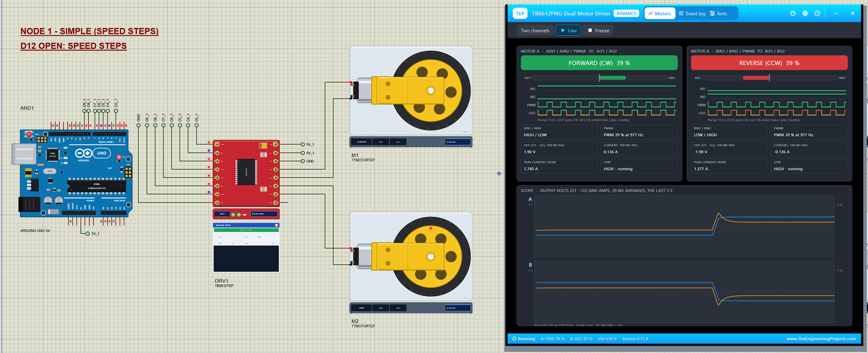The image size is (868, 353).
Task: Open help via question mark icon
Action: click(x=817, y=14)
